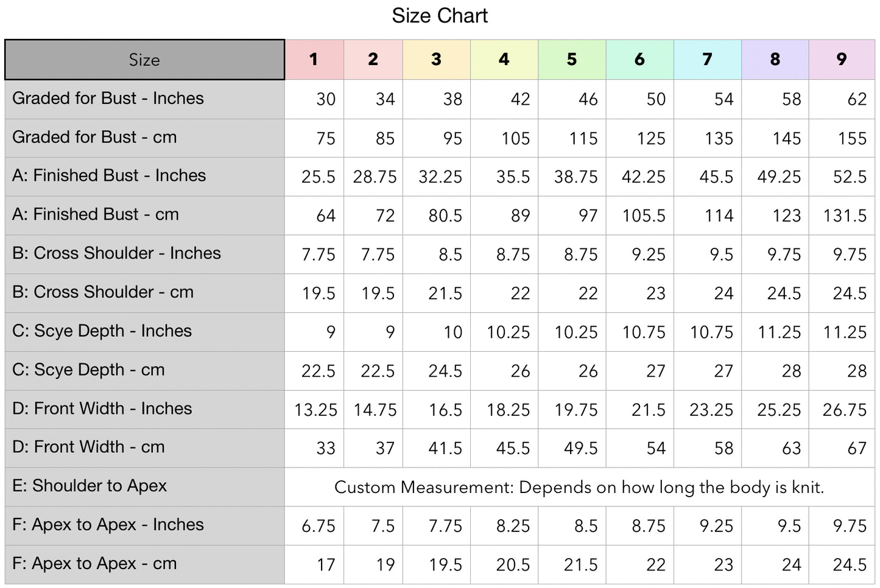This screenshot has width=880, height=588.
Task: Select Graded Bust Inches value 62
Action: [x=857, y=99]
